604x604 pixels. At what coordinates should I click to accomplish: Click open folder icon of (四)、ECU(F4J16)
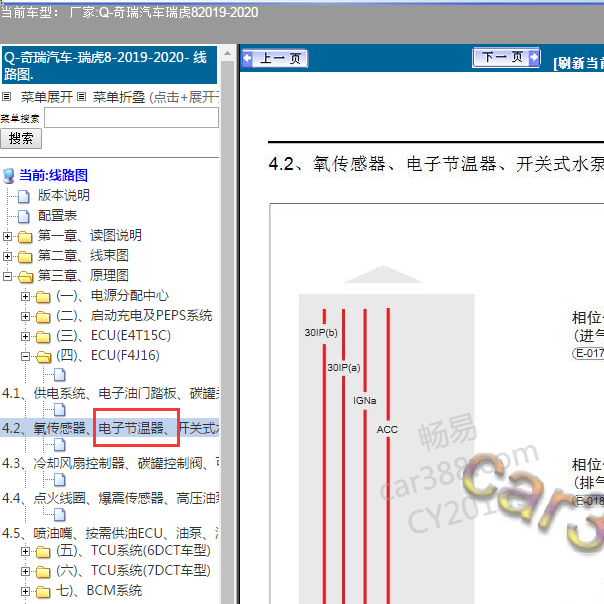(x=44, y=357)
